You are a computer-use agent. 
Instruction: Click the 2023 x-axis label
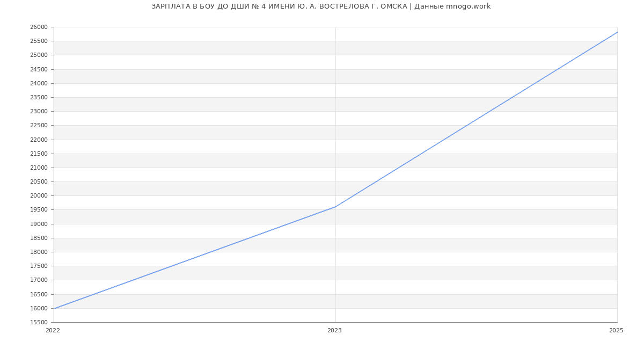tap(334, 331)
